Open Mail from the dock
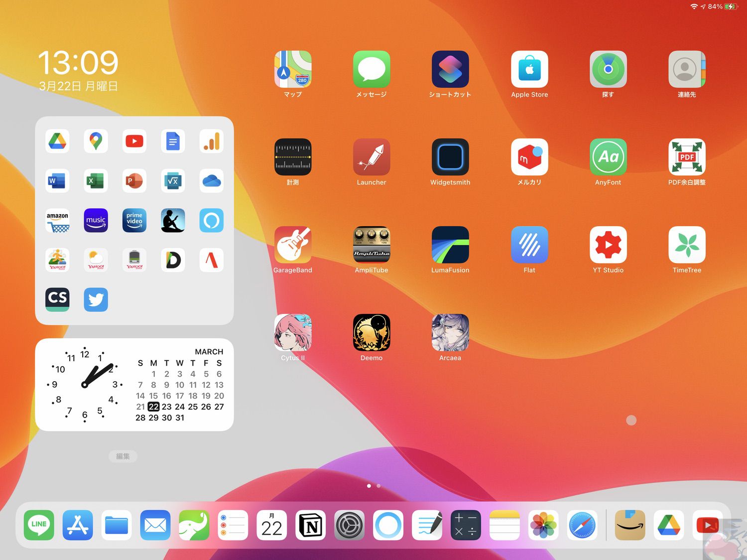The width and height of the screenshot is (747, 560). coord(155,525)
